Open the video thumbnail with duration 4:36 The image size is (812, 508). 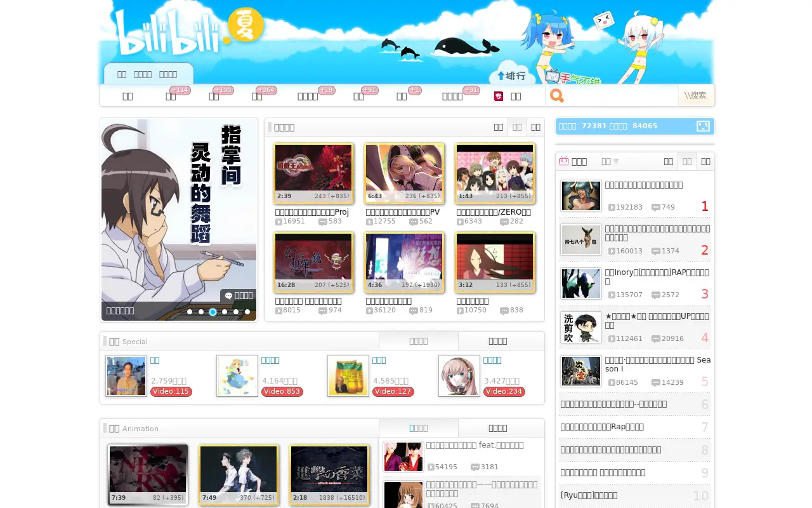404,262
